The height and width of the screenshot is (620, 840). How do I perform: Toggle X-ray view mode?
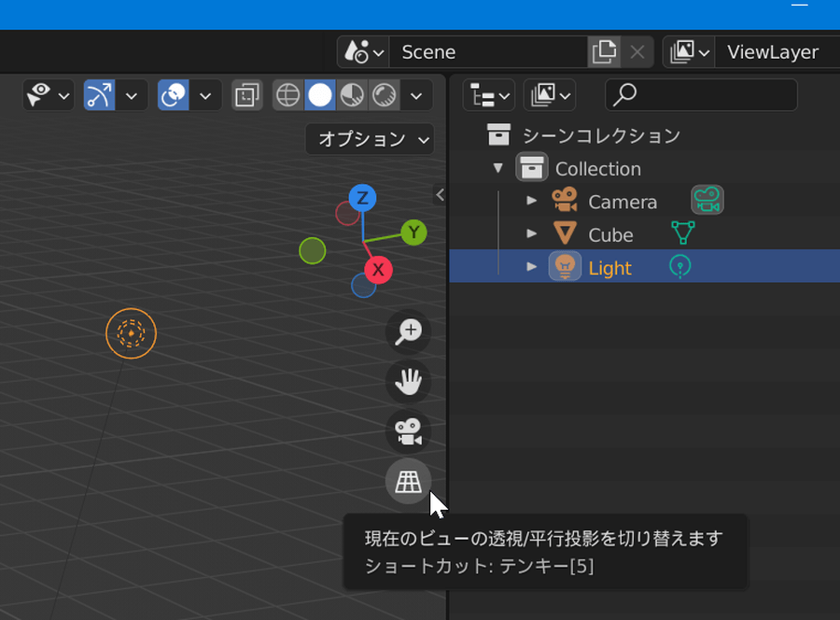click(247, 95)
